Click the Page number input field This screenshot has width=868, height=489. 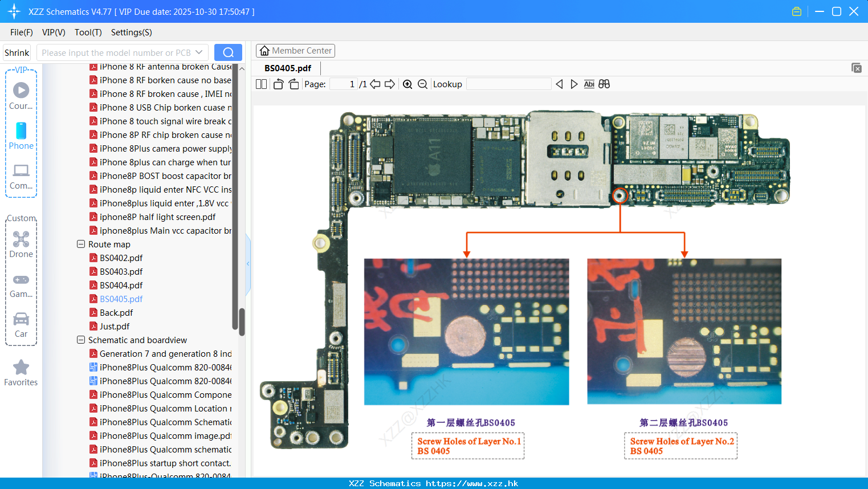click(344, 84)
